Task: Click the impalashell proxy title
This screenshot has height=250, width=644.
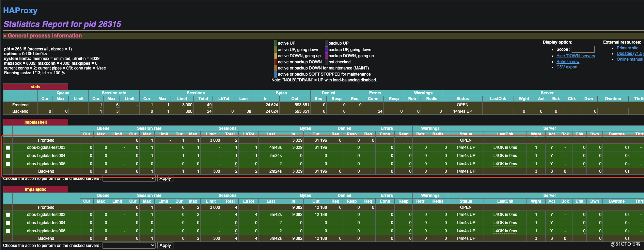Action: click(x=35, y=122)
